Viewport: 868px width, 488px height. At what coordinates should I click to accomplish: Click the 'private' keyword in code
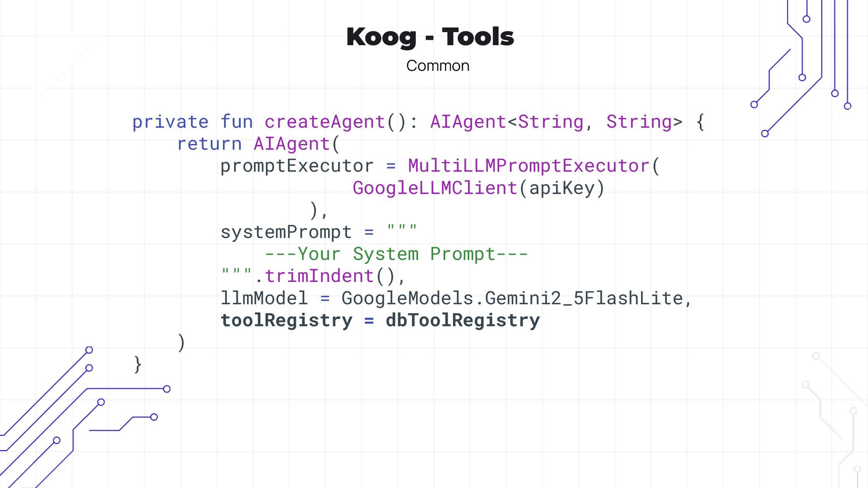170,122
